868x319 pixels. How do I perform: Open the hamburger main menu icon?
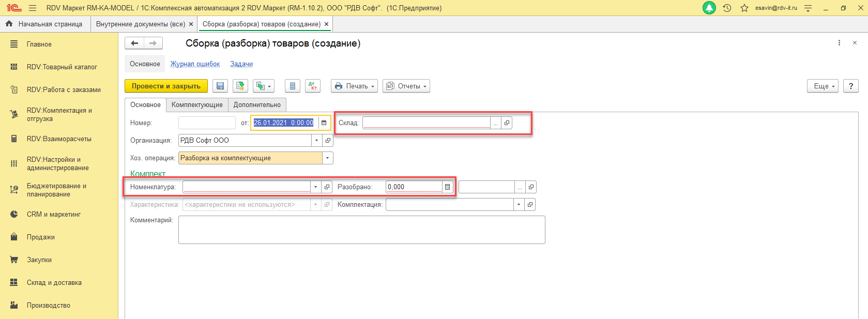(33, 8)
